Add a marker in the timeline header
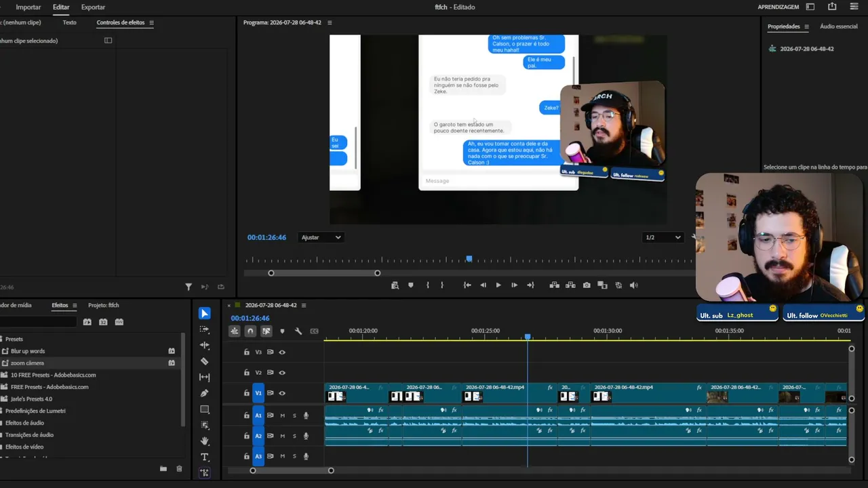Viewport: 868px width, 488px height. pos(282,331)
